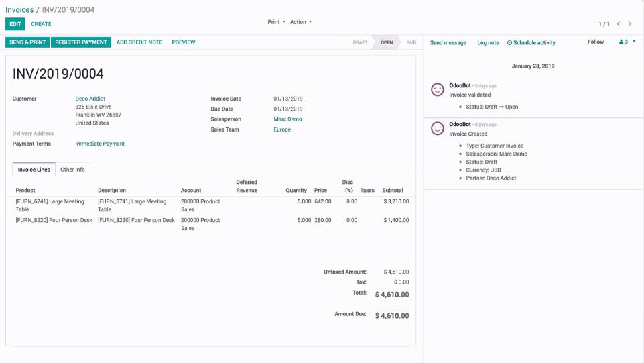The height and width of the screenshot is (363, 644).
Task: Navigate to Invoices breadcrumb
Action: point(19,10)
